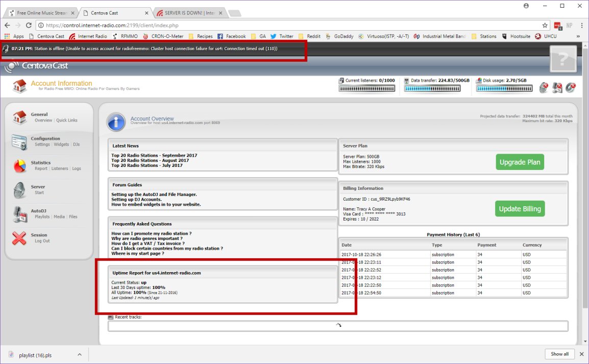Image resolution: width=589 pixels, height=364 pixels.
Task: Open the Playlists link under AutoDJ
Action: click(42, 217)
